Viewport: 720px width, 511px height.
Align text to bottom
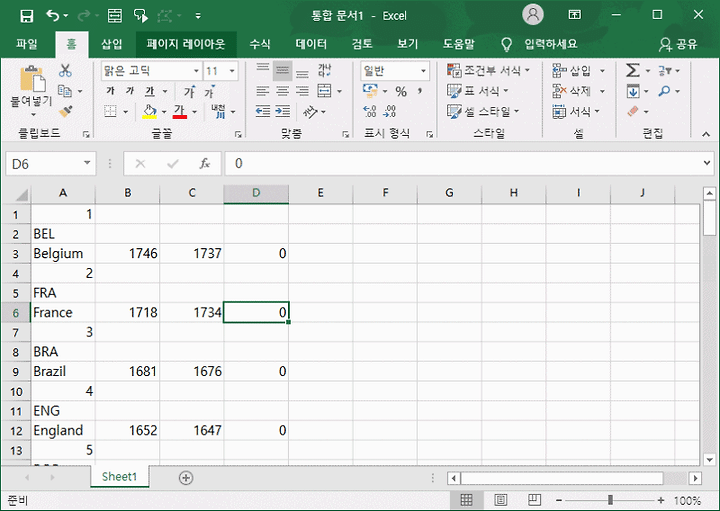[x=302, y=71]
